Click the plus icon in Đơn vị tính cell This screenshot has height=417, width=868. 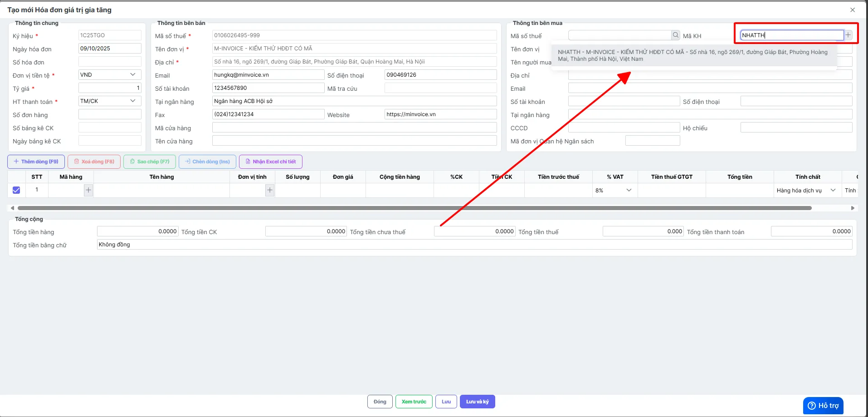[x=270, y=190]
